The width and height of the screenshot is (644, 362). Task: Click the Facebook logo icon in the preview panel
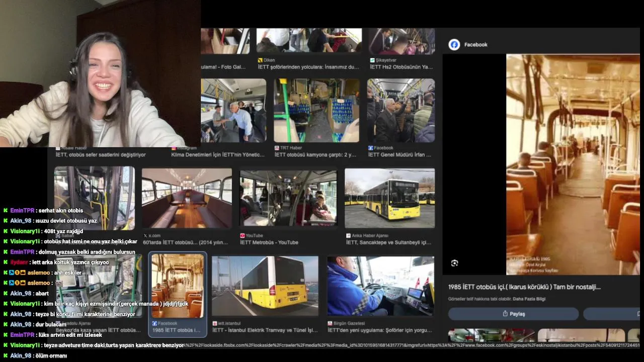click(x=454, y=44)
